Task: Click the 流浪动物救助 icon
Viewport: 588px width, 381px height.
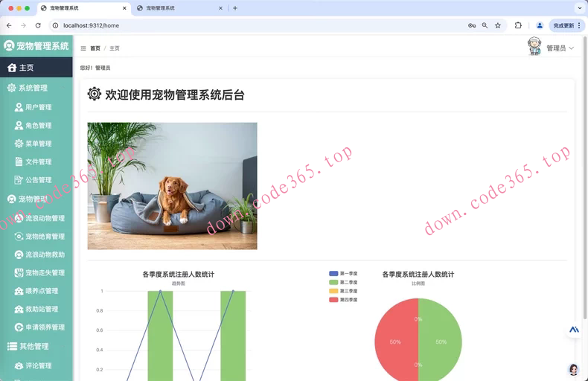Action: (19, 254)
